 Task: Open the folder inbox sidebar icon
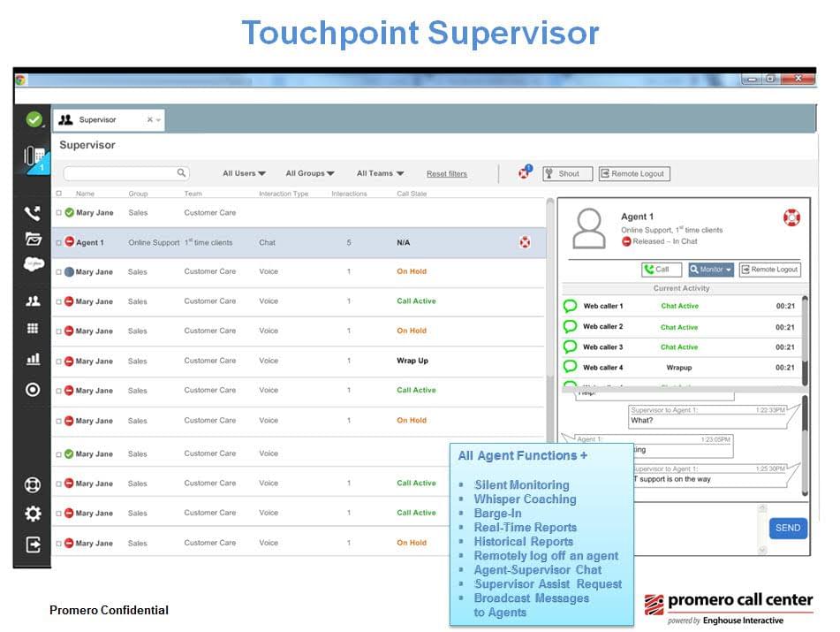[34, 239]
